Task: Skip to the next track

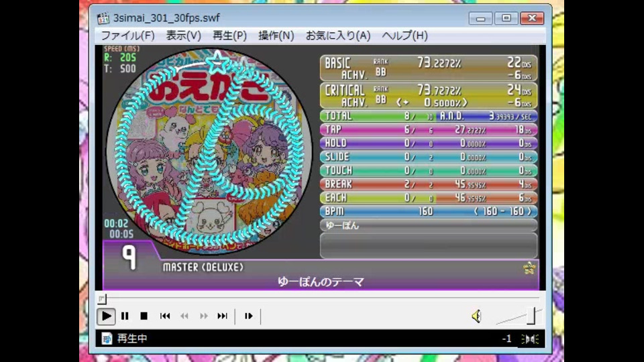Action: click(223, 316)
